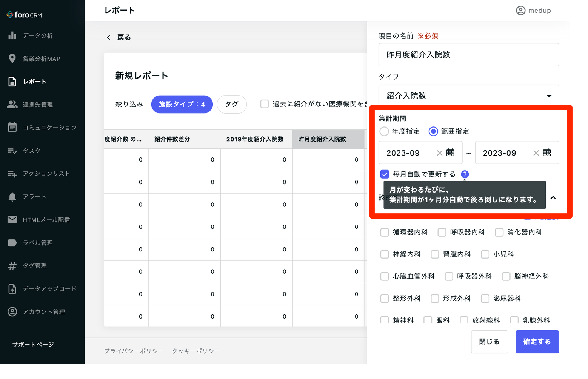Clear the end month 2023-09 value
This screenshot has height=379, width=588.
click(x=536, y=153)
